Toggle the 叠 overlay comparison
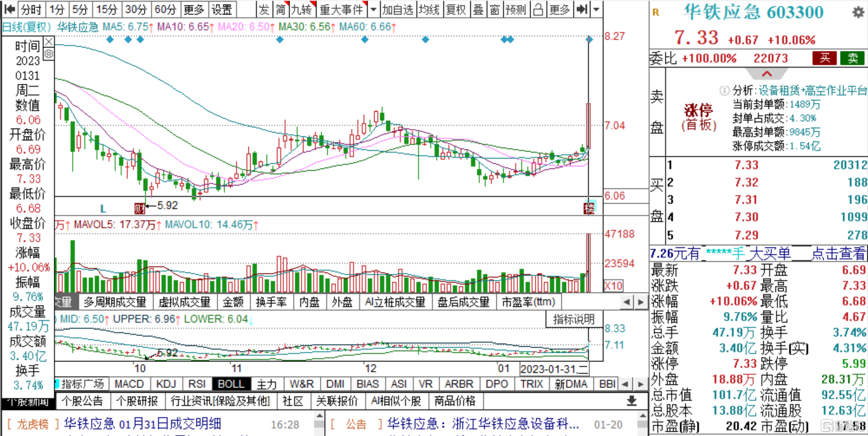This screenshot has width=868, height=436. tap(478, 9)
